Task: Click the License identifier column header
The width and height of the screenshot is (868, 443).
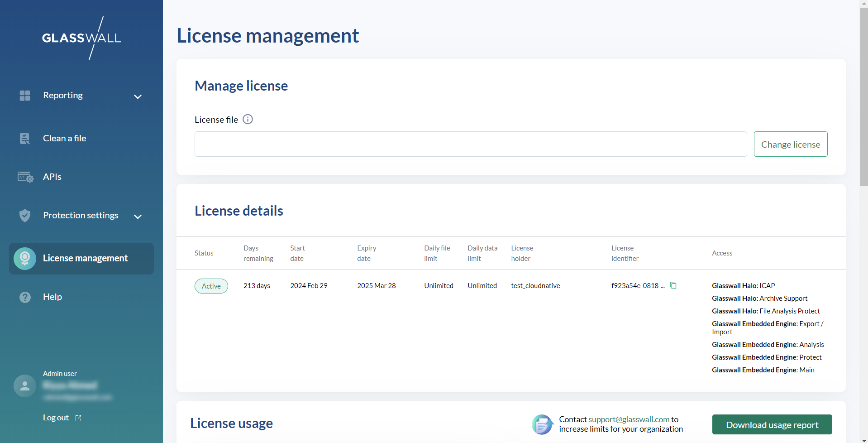Action: point(625,253)
